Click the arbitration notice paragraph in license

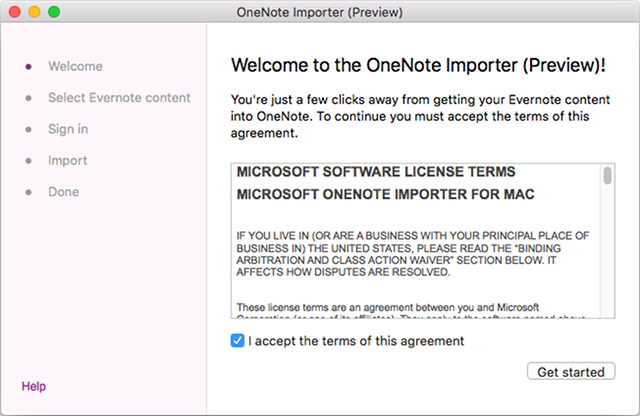click(x=413, y=254)
